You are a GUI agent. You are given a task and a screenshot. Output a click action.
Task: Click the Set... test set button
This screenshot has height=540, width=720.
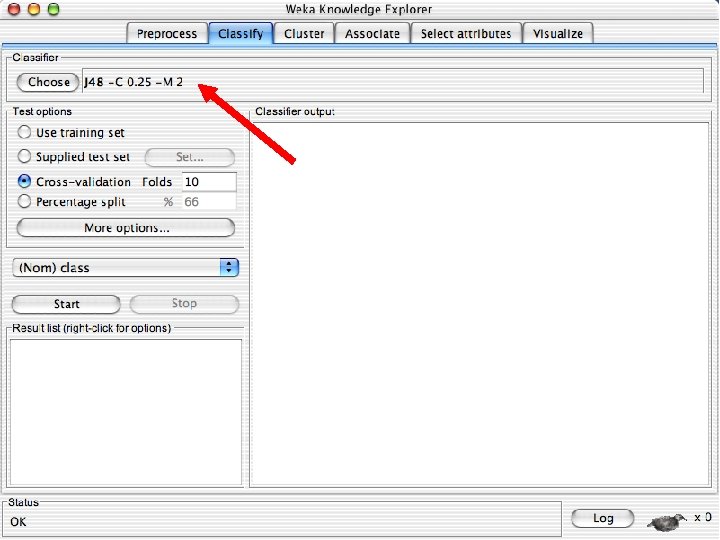190,157
